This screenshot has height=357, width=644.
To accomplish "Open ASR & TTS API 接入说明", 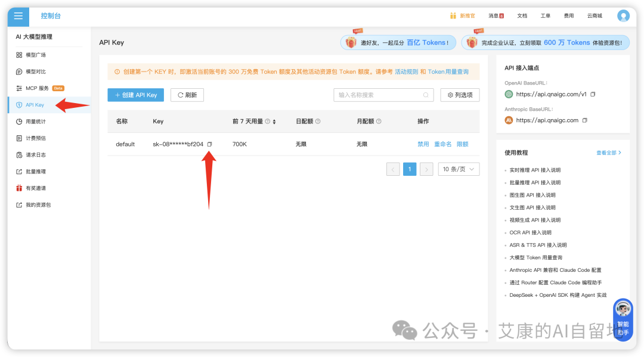I will (538, 245).
